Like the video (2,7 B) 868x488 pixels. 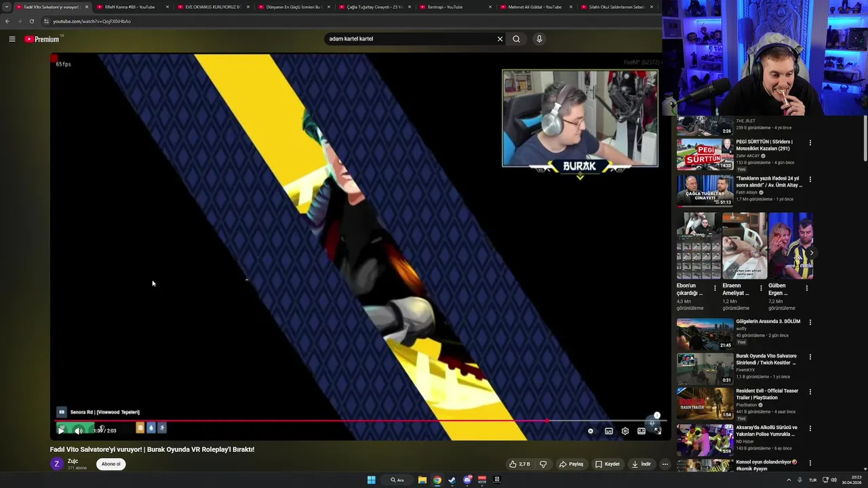pos(519,464)
